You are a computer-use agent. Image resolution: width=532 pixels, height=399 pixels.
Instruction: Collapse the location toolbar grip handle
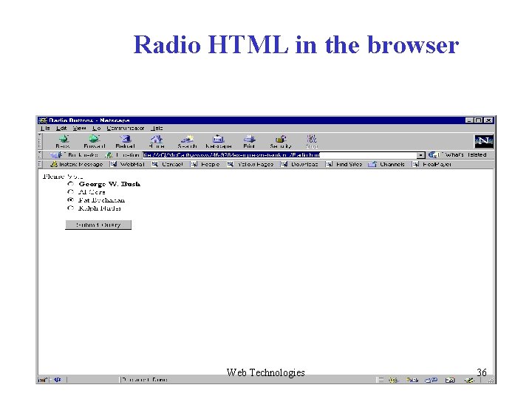[40, 155]
